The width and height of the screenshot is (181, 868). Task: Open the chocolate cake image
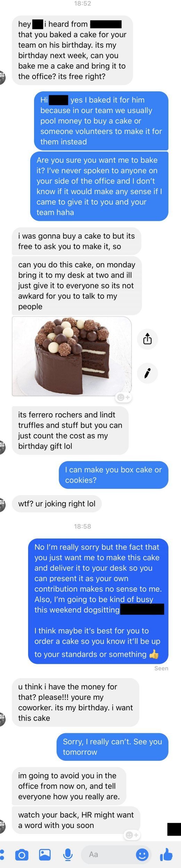pos(72,356)
